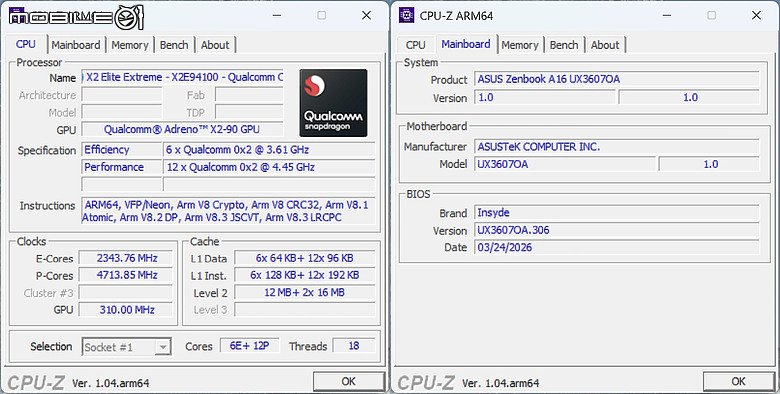Open About tab in left window
The image size is (780, 394).
215,45
